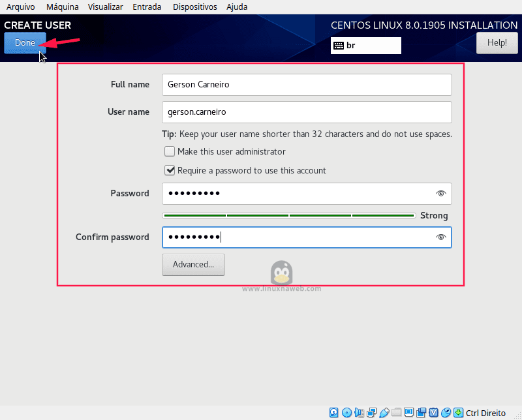Screen dimensions: 522x420
Task: Focus the Confirm password field
Action: pyautogui.click(x=307, y=237)
